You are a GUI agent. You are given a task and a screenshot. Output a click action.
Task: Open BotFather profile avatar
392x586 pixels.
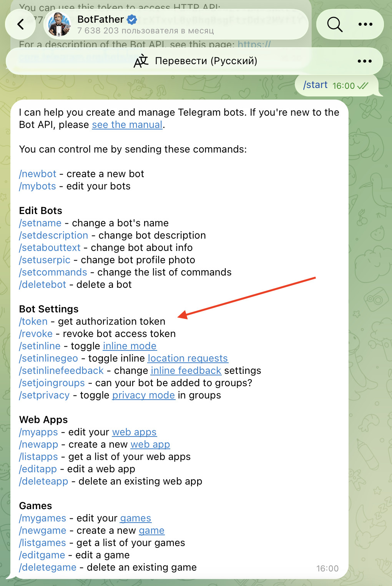coord(58,24)
